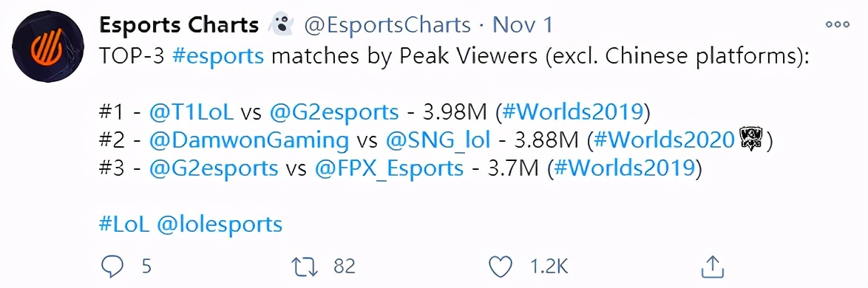Click the #LoL hashtag
Image resolution: width=868 pixels, height=288 pixels.
point(124,224)
